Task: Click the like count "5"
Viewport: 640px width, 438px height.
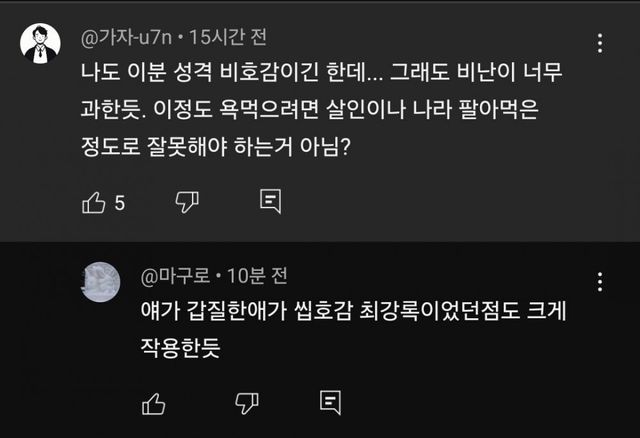Action: point(119,203)
